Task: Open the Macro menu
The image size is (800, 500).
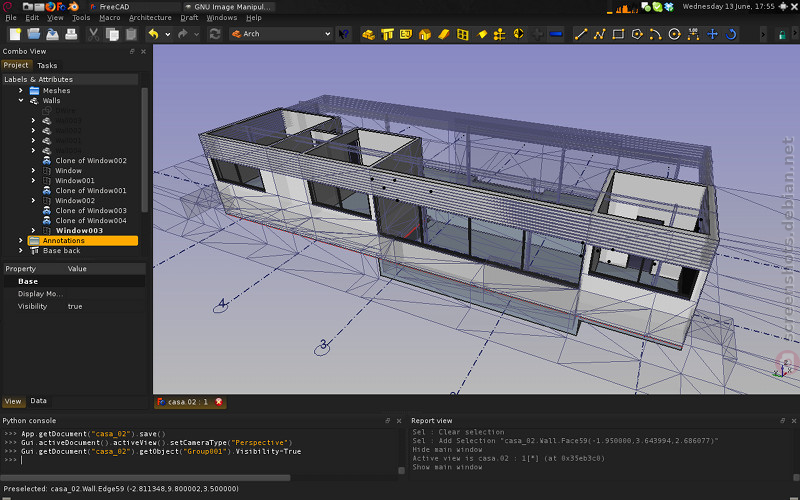Action: 110,18
